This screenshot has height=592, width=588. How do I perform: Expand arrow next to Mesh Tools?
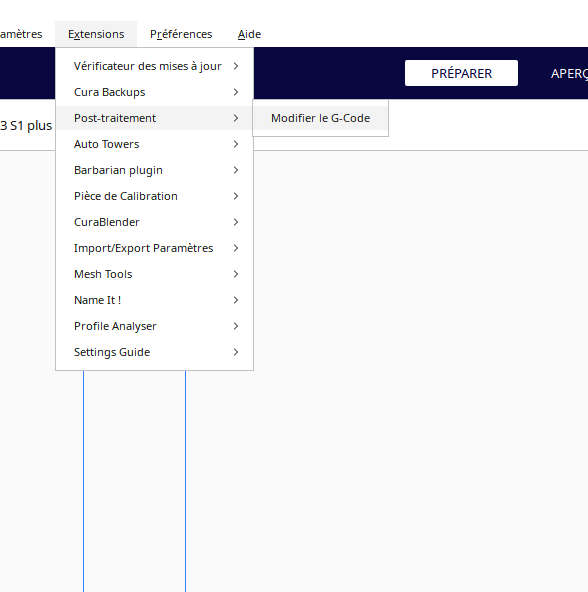[236, 274]
